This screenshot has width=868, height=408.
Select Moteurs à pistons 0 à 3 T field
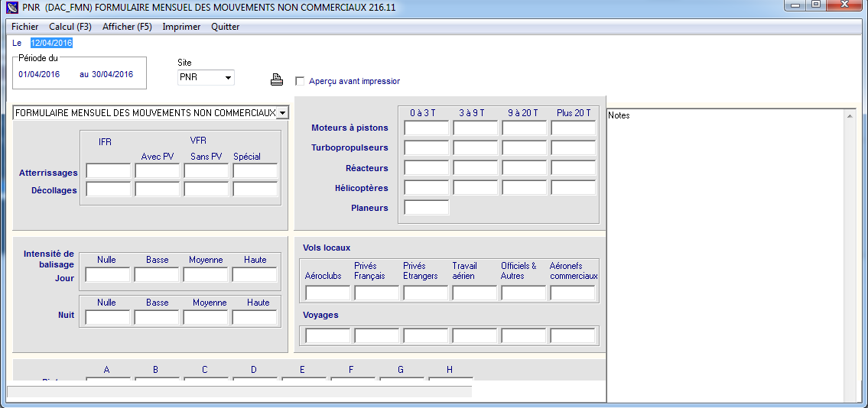[x=426, y=128]
